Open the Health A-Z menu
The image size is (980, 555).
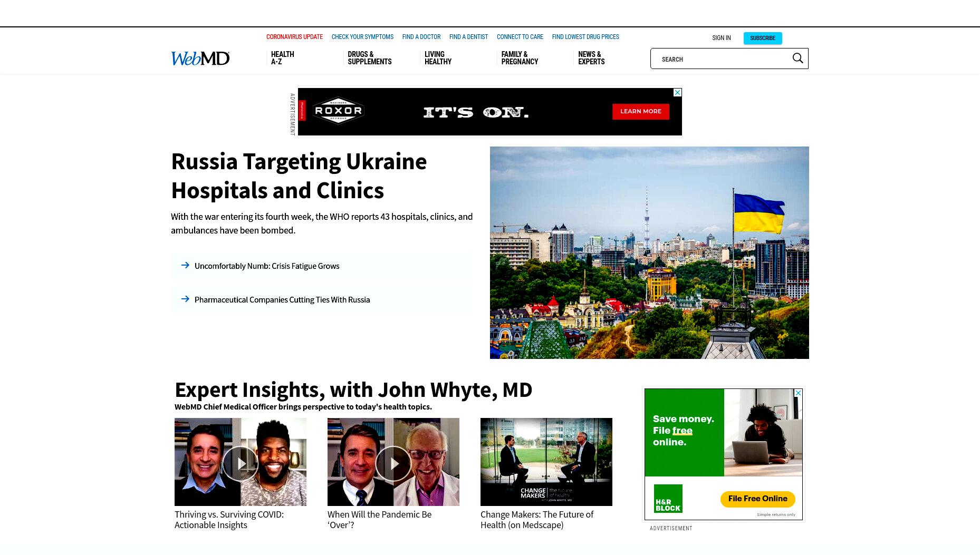283,58
